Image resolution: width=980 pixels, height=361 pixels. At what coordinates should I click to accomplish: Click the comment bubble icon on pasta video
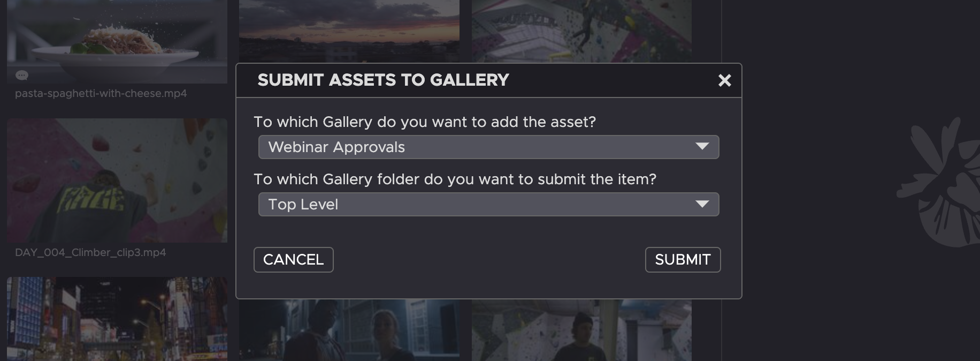22,76
